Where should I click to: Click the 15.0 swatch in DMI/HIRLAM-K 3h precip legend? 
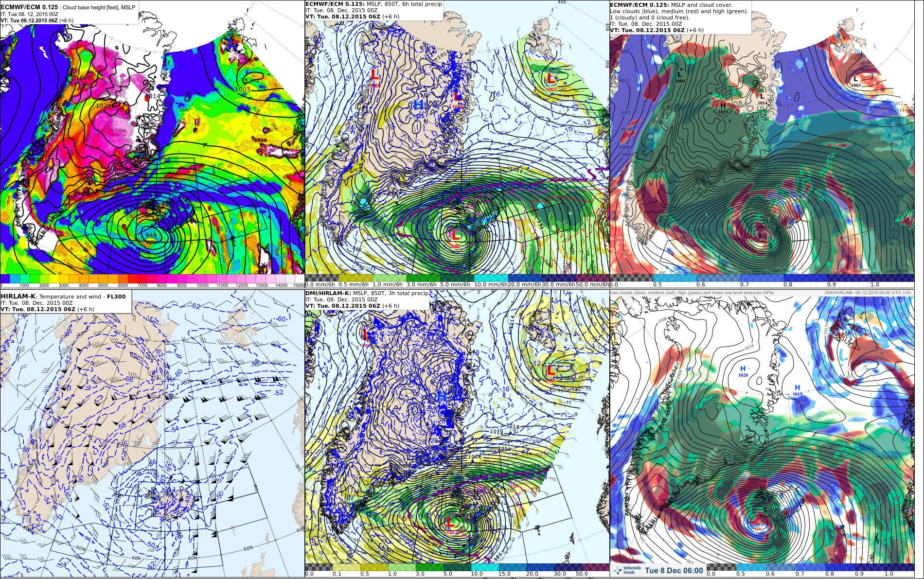(x=513, y=567)
